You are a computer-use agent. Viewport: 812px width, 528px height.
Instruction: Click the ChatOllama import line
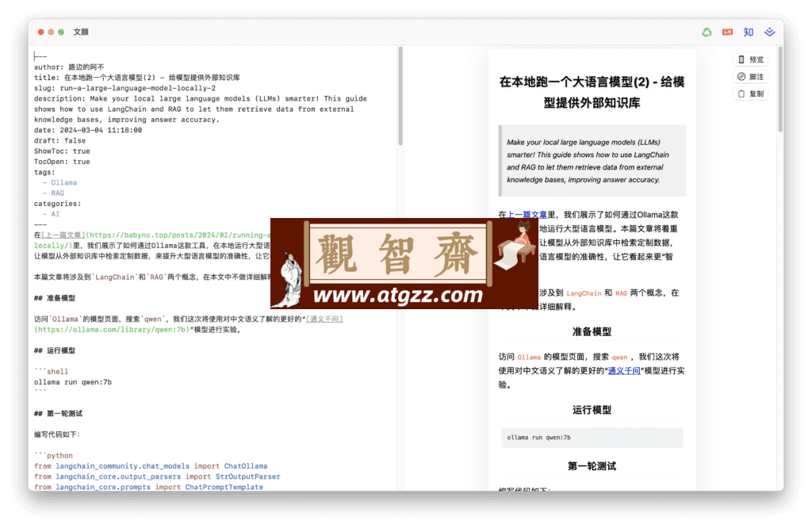point(151,466)
